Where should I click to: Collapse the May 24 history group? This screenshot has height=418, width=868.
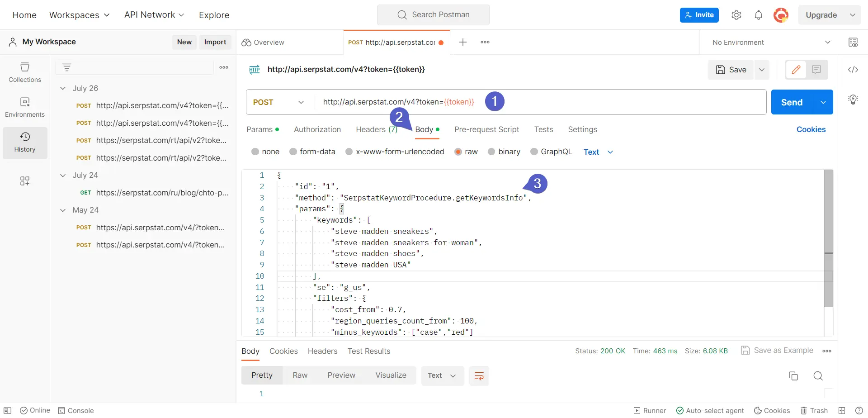pos(63,210)
